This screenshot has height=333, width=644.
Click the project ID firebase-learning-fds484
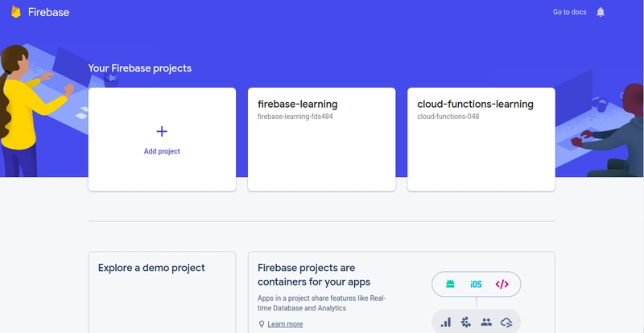point(295,117)
